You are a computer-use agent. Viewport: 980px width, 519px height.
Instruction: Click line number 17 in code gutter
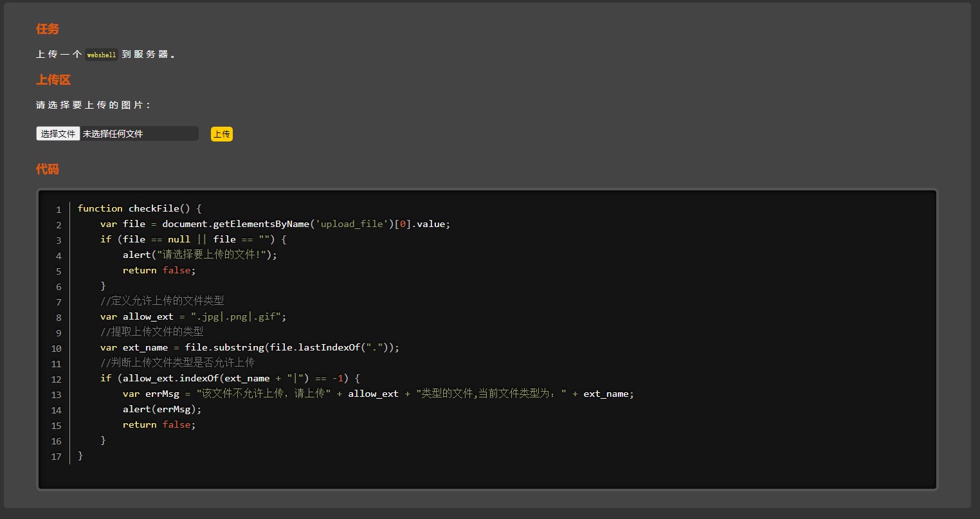pyautogui.click(x=57, y=456)
